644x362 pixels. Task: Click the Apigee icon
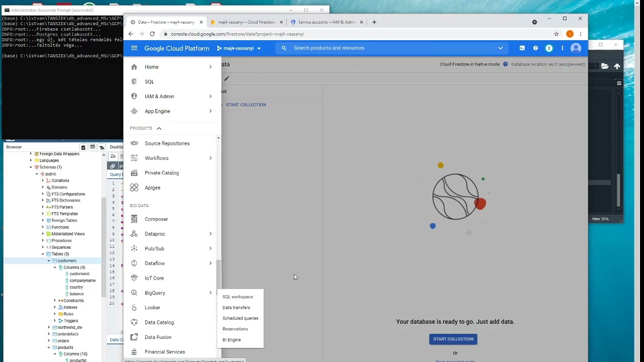point(134,188)
